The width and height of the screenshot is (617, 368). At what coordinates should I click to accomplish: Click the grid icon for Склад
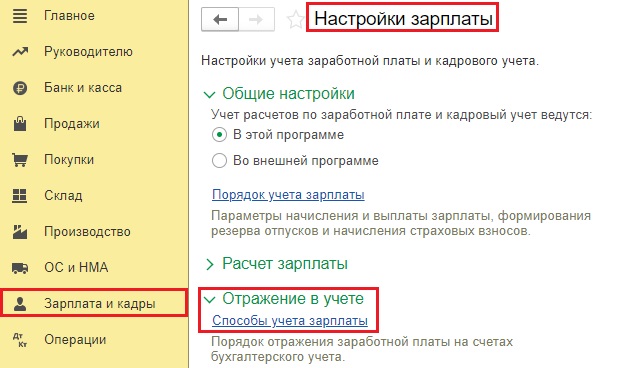(x=20, y=196)
